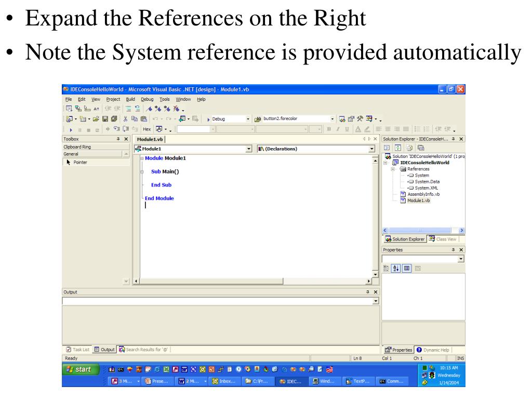Click the Save All icon

coord(114,119)
